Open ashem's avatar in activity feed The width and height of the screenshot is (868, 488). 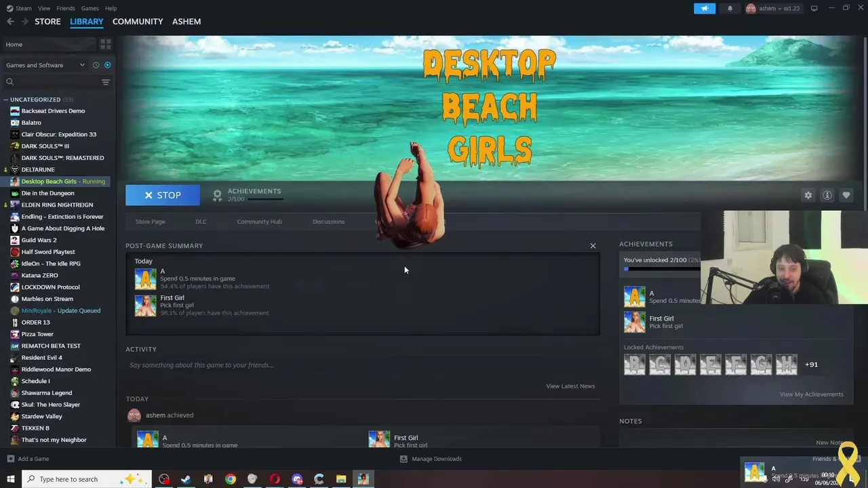point(134,415)
